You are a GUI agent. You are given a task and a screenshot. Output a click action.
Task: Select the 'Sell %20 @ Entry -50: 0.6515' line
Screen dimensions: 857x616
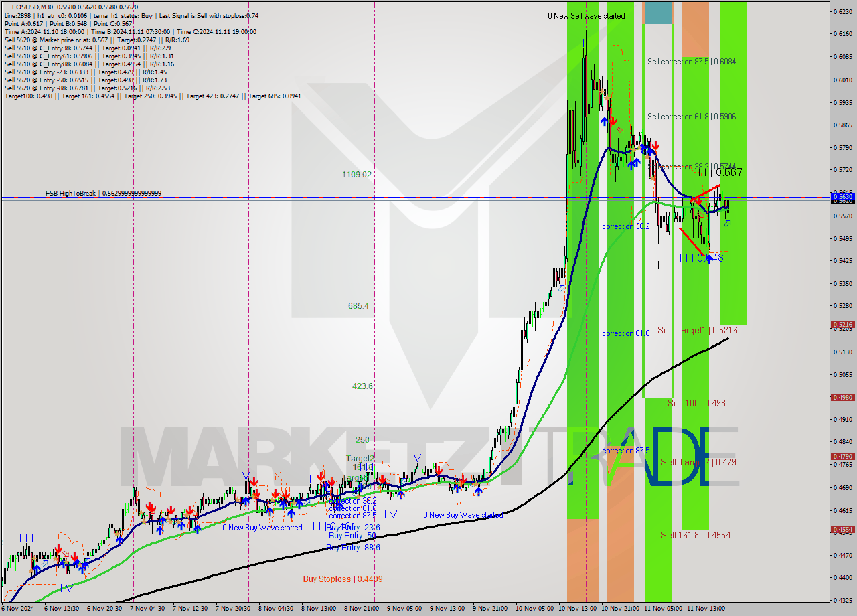point(86,80)
